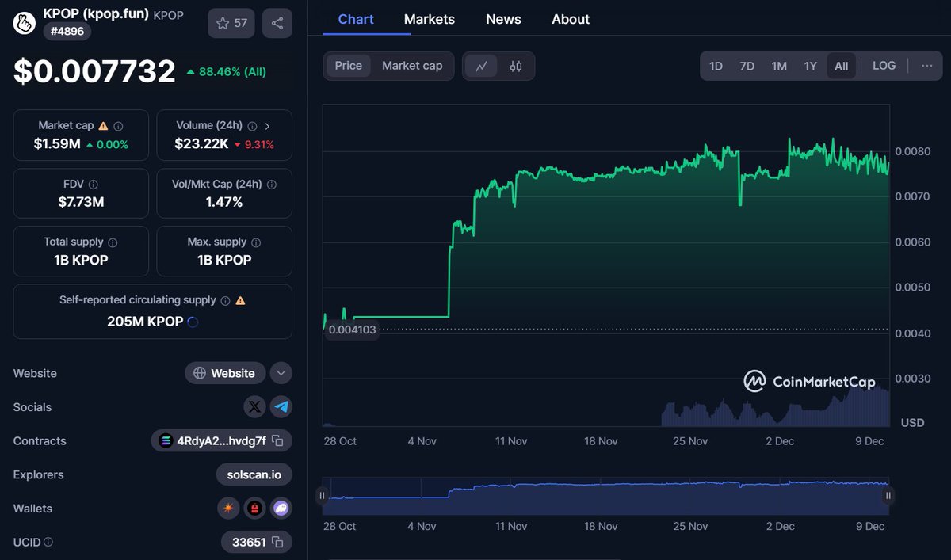Click the $7.73M FDV value

[81, 202]
